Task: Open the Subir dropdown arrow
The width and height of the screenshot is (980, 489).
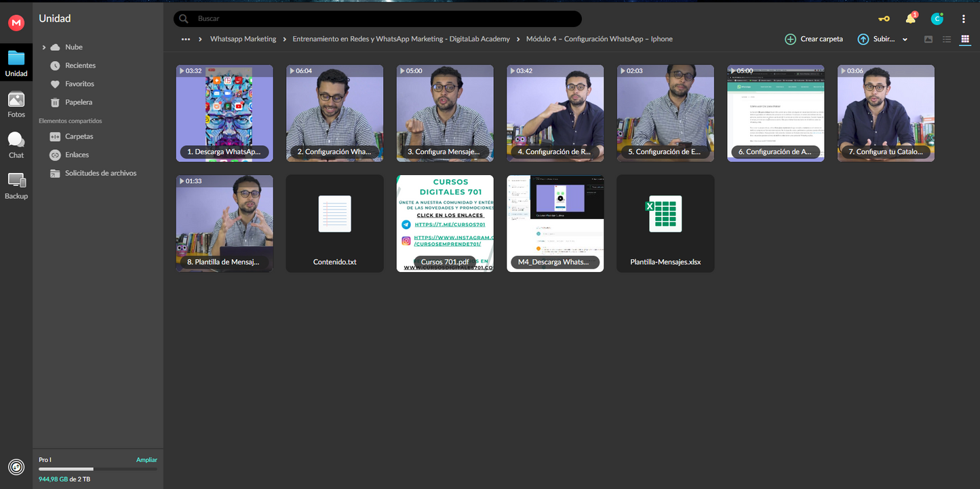Action: [905, 39]
